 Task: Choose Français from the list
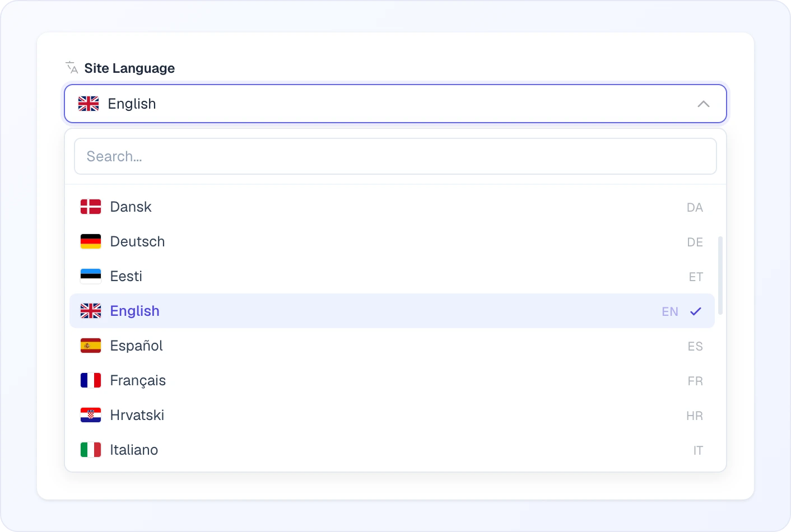392,381
